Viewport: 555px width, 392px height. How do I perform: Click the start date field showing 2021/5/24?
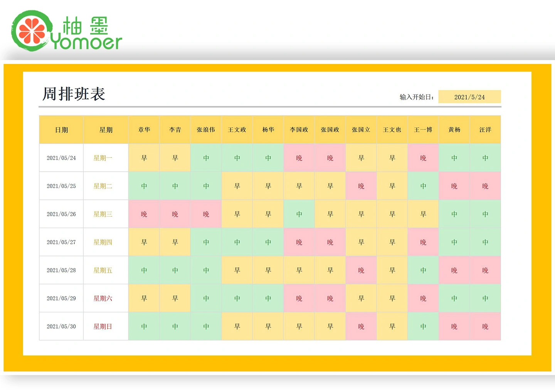tap(469, 97)
